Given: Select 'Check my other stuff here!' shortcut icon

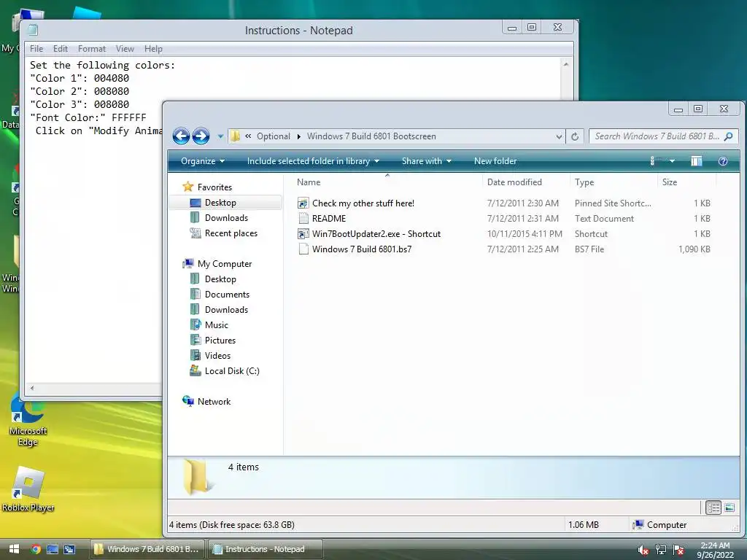Looking at the screenshot, I should point(303,203).
